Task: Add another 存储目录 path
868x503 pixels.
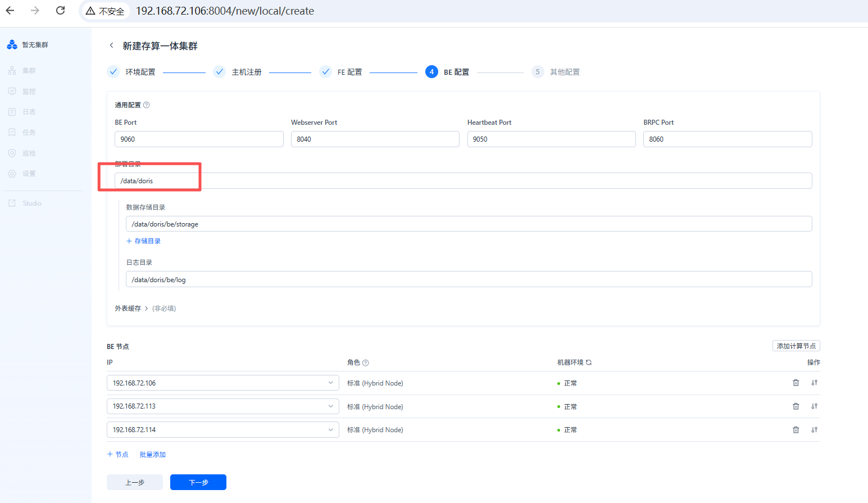Action: 144,241
